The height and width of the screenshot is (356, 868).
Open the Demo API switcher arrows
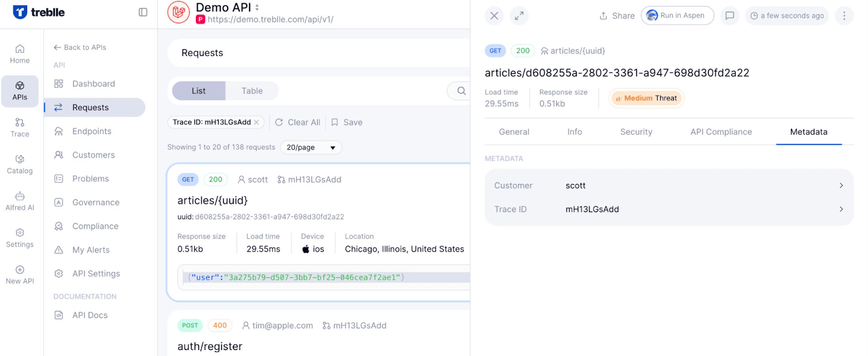[257, 8]
